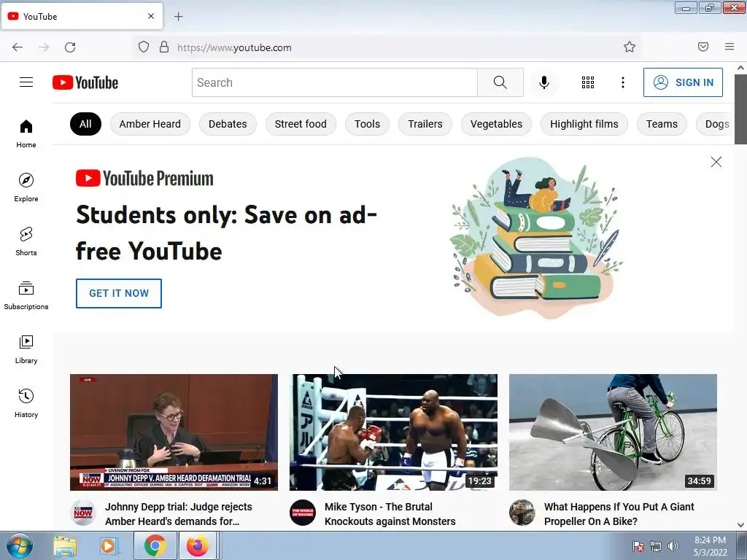This screenshot has height=560, width=747.
Task: Open The World of Boxing channel avatar
Action: click(303, 513)
